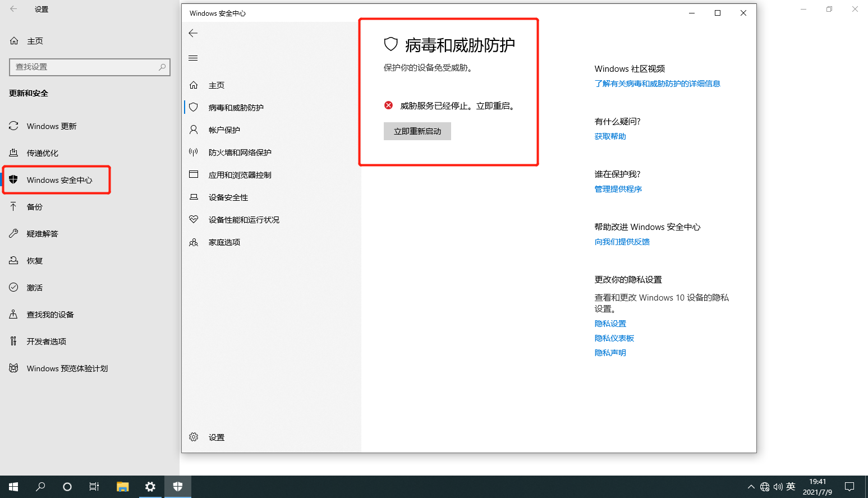Click the gear icon in Security Center

194,437
